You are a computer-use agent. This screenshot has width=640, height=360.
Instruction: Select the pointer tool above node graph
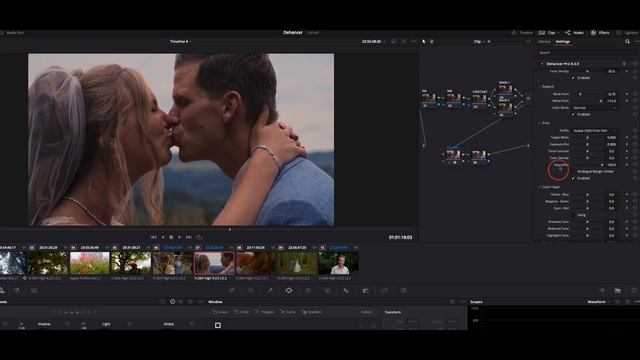pos(424,42)
